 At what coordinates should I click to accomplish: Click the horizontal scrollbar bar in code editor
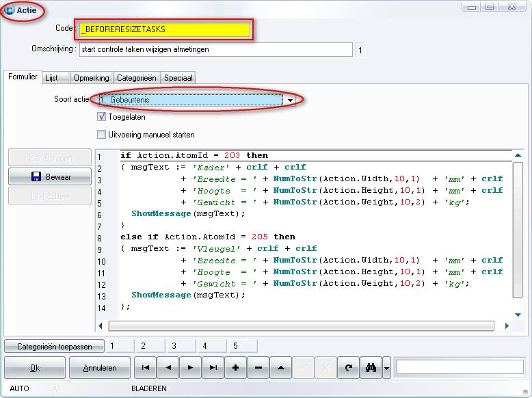[302, 326]
